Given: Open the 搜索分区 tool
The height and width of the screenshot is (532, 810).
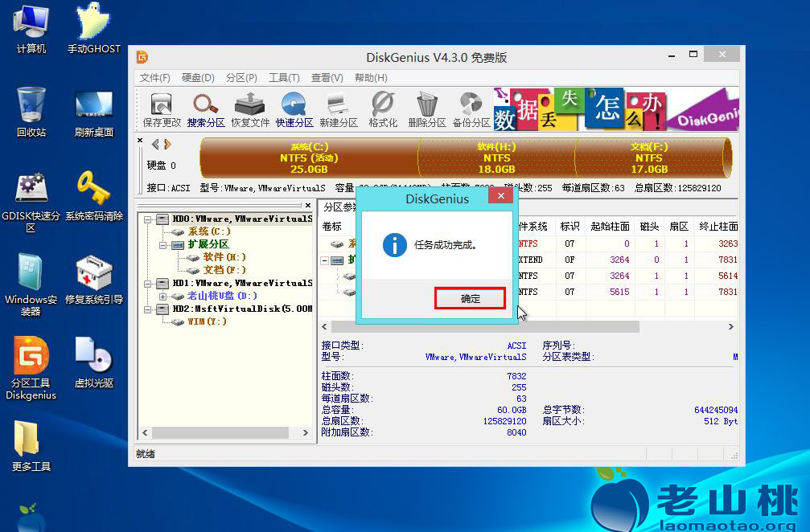Looking at the screenshot, I should [x=206, y=110].
